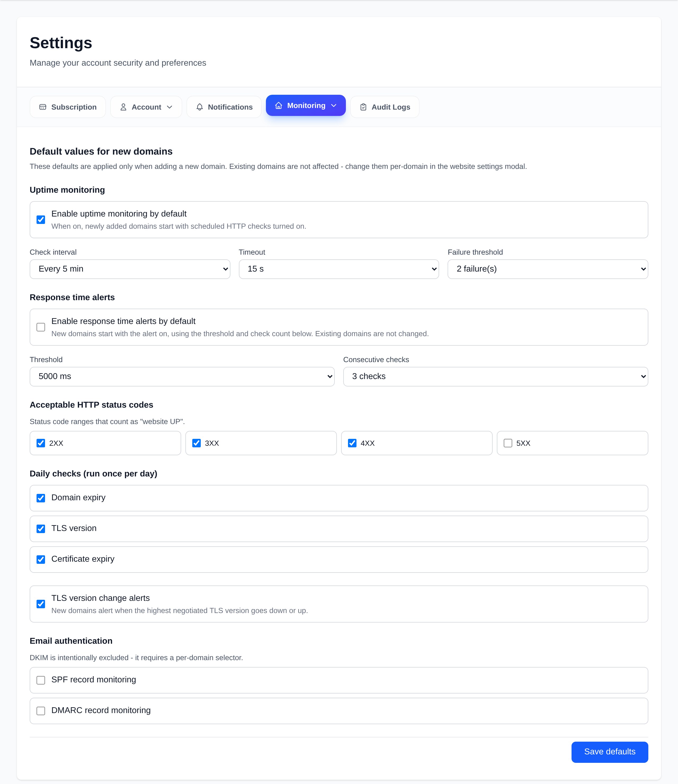Open the Timeout dropdown showing 15 s
Viewport: 678px width, 784px height.
point(339,269)
